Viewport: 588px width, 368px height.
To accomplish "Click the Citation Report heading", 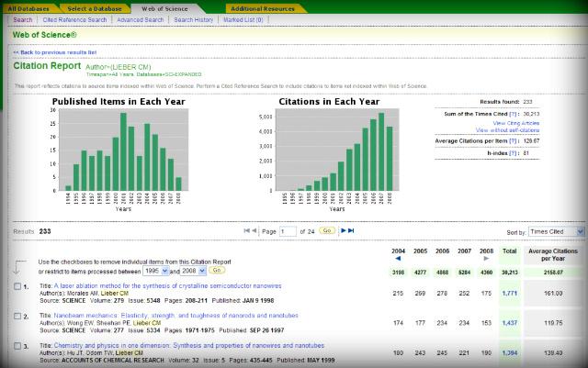I will pyautogui.click(x=47, y=66).
